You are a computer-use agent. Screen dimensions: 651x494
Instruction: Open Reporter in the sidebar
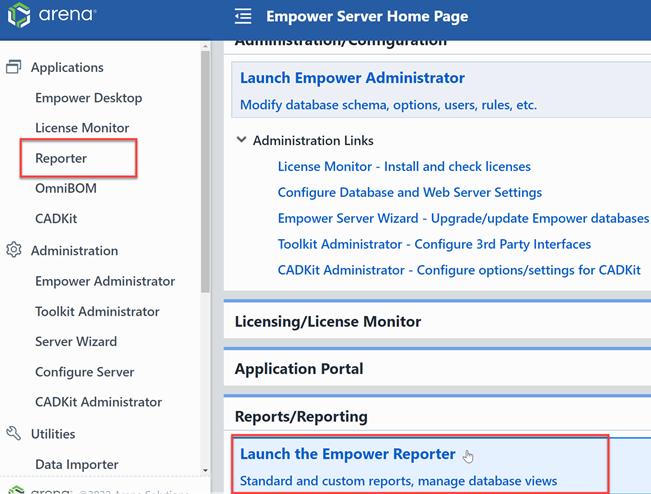point(61,158)
